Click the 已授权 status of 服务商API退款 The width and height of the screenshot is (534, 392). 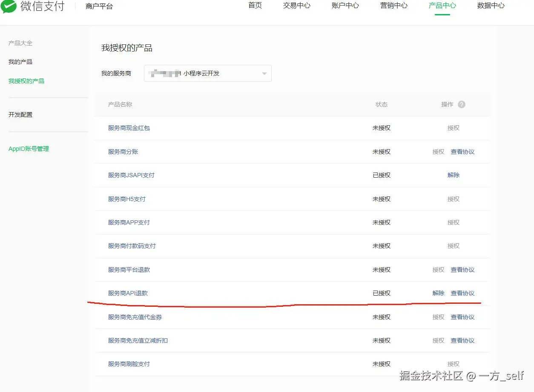pos(382,293)
